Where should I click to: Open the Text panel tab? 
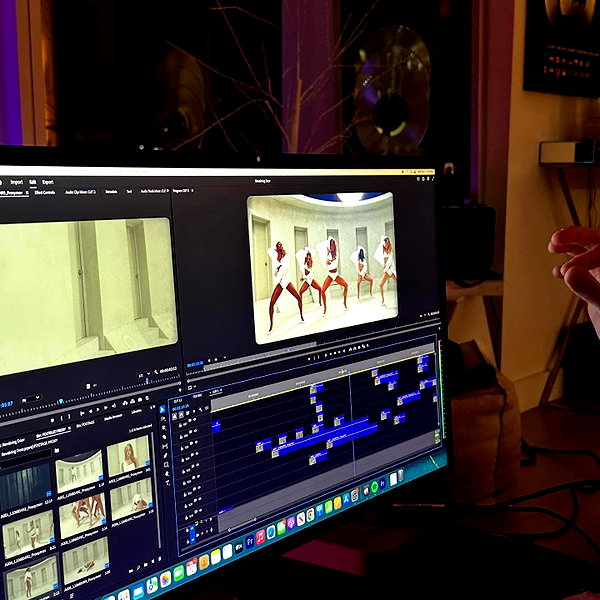click(x=129, y=191)
